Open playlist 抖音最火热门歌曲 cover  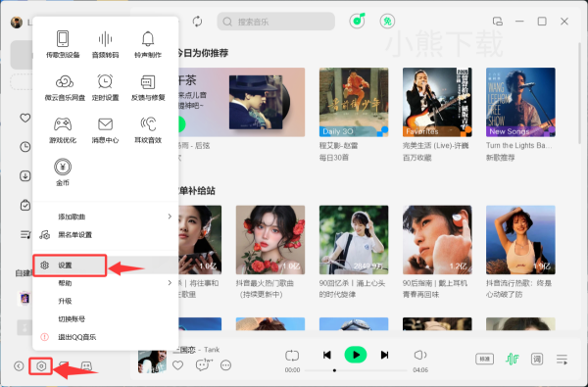click(270, 240)
